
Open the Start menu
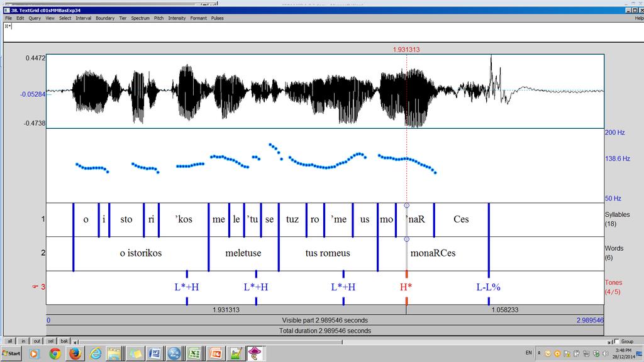[11, 353]
